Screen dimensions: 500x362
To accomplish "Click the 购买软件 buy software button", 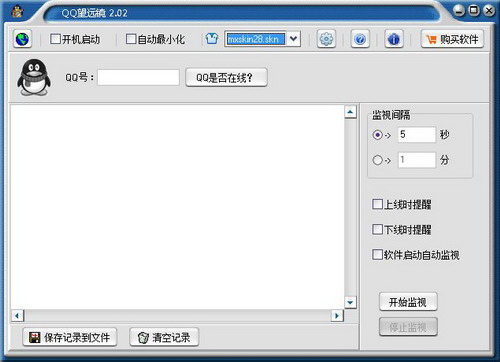I will (452, 39).
